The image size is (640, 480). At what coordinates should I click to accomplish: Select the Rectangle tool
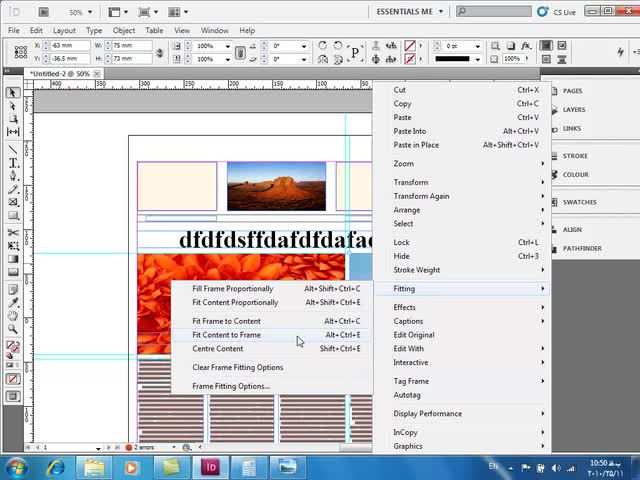(x=13, y=215)
